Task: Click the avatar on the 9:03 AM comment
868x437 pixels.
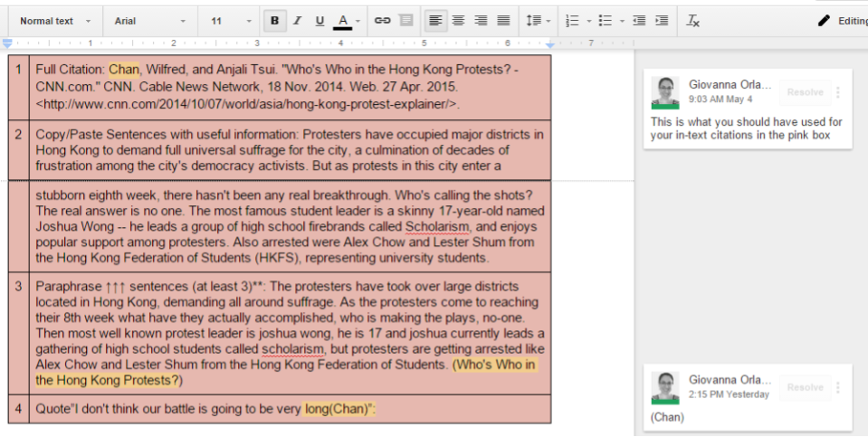Action: coord(665,92)
